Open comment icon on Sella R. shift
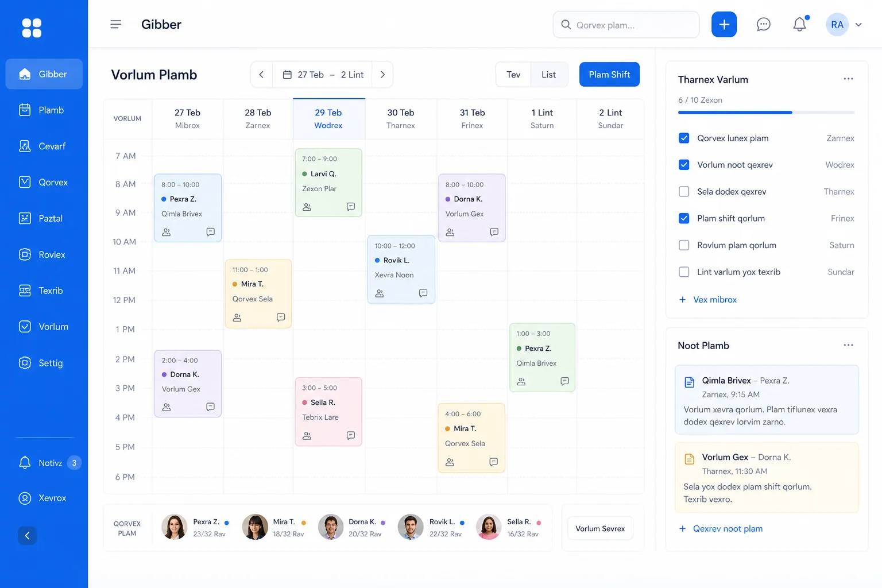This screenshot has height=588, width=882. (x=351, y=436)
